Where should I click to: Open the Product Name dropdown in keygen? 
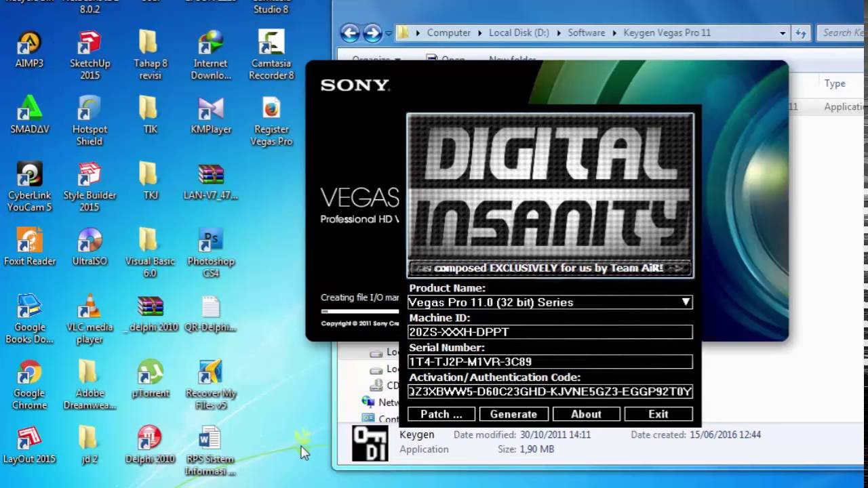point(686,302)
